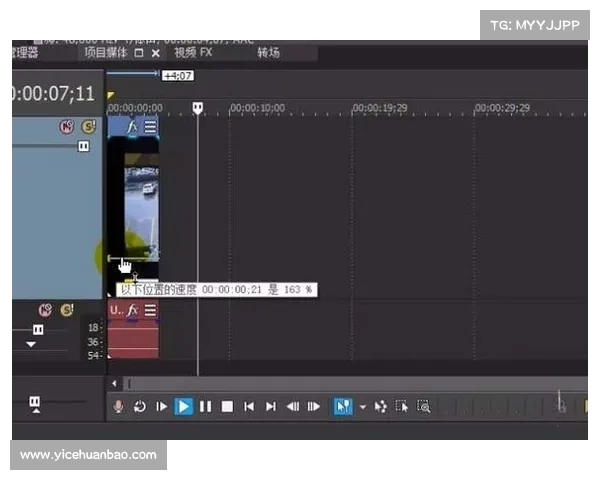Click the yellow loop region start marker
Image resolution: width=600 pixels, height=480 pixels.
pyautogui.click(x=111, y=95)
